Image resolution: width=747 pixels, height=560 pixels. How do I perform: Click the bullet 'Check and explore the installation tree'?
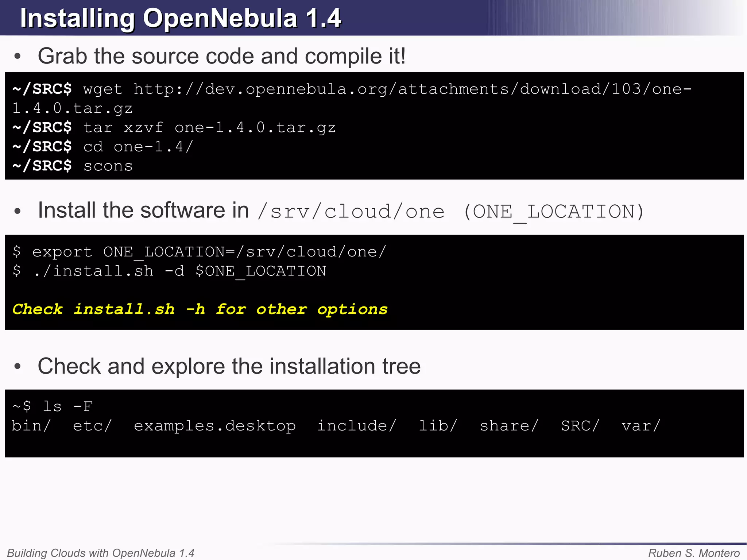229,366
